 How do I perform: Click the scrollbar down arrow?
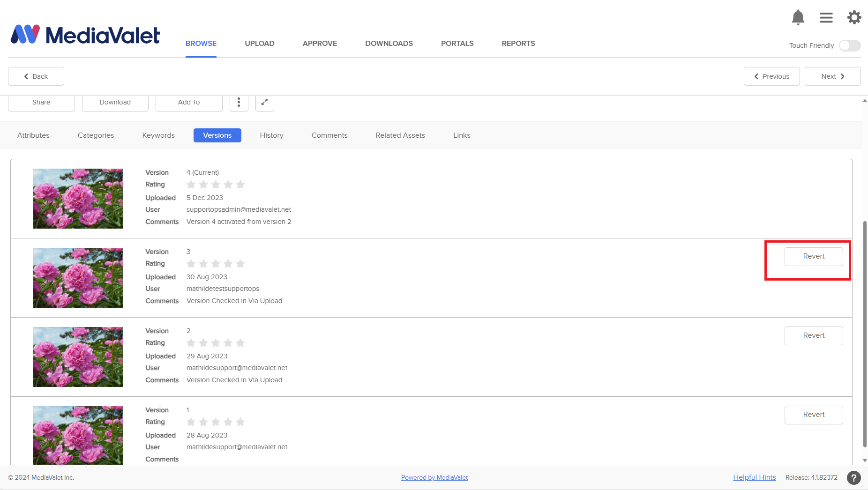pyautogui.click(x=865, y=461)
